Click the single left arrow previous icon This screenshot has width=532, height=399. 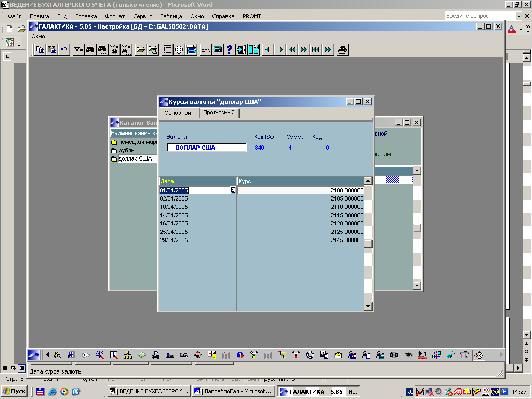coord(268,50)
